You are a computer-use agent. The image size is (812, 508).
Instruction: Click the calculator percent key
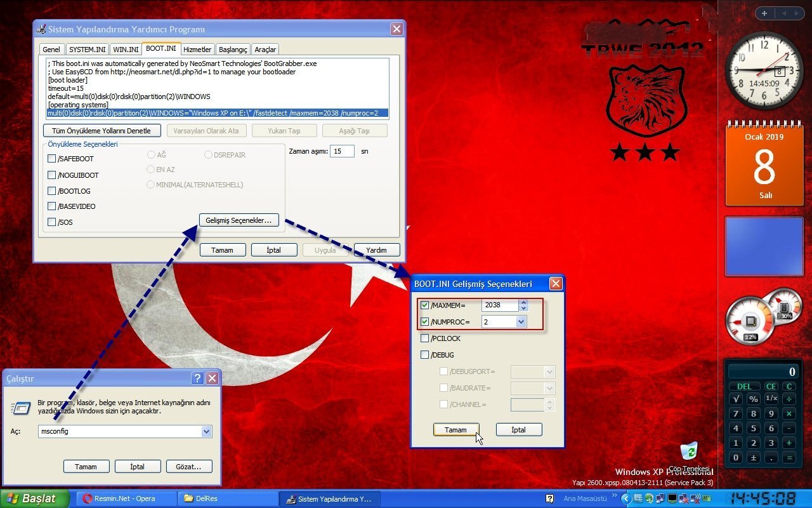pos(754,399)
